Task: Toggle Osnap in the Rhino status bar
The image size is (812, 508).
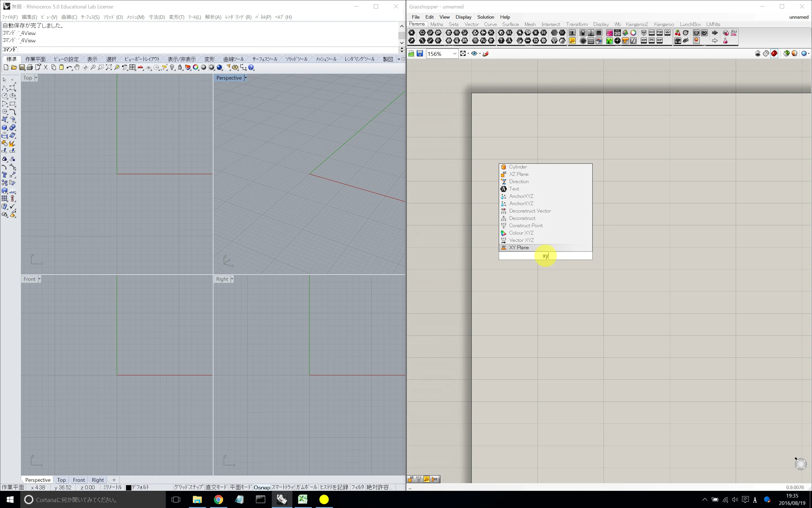Action: [x=262, y=487]
